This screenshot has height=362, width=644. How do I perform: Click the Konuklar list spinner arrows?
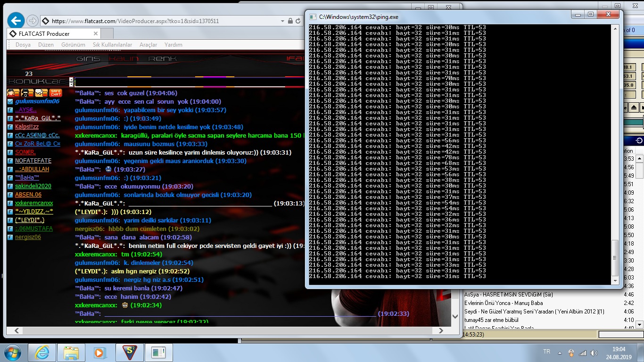coord(71,82)
